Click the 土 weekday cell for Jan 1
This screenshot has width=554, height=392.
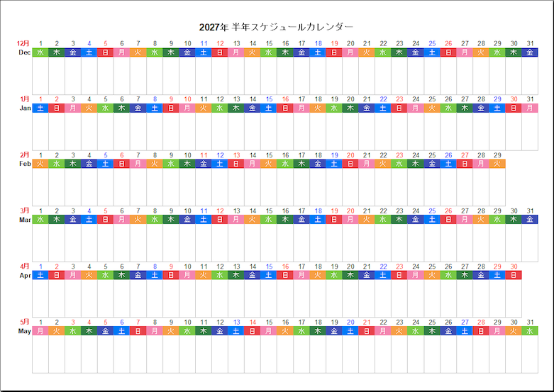pos(40,108)
